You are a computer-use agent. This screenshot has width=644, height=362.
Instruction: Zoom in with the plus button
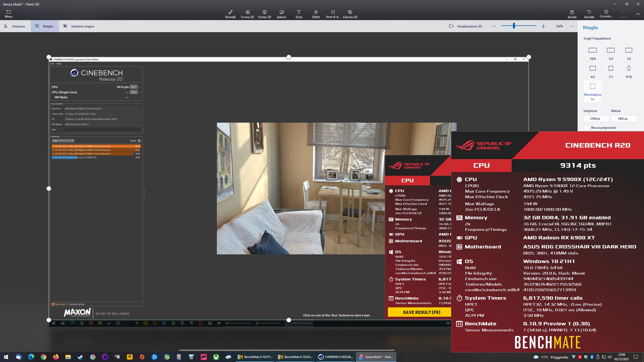[x=543, y=26]
